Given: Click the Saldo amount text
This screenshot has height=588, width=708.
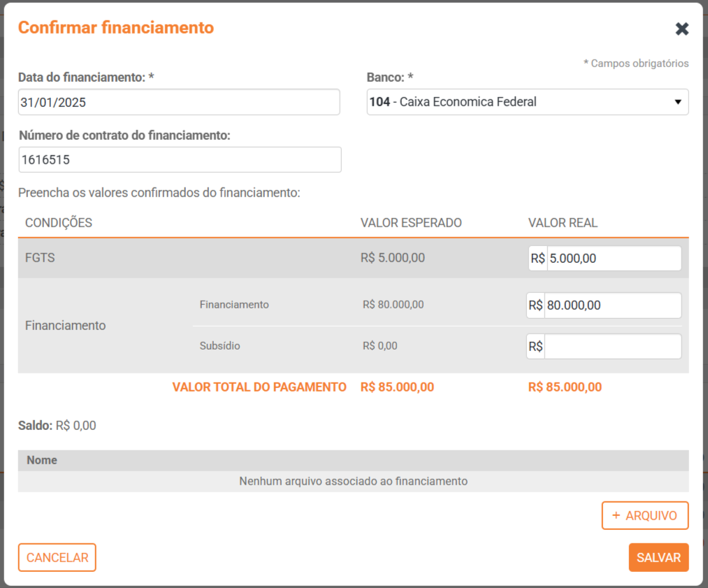Looking at the screenshot, I should pos(75,426).
